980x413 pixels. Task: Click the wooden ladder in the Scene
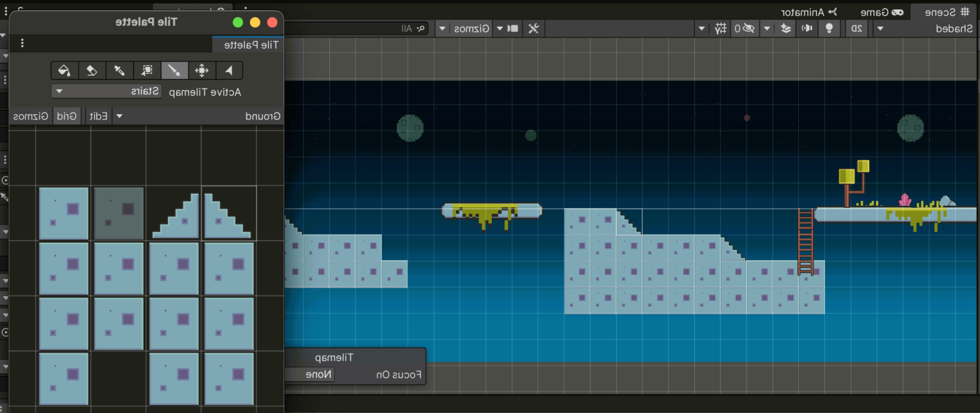pos(806,242)
